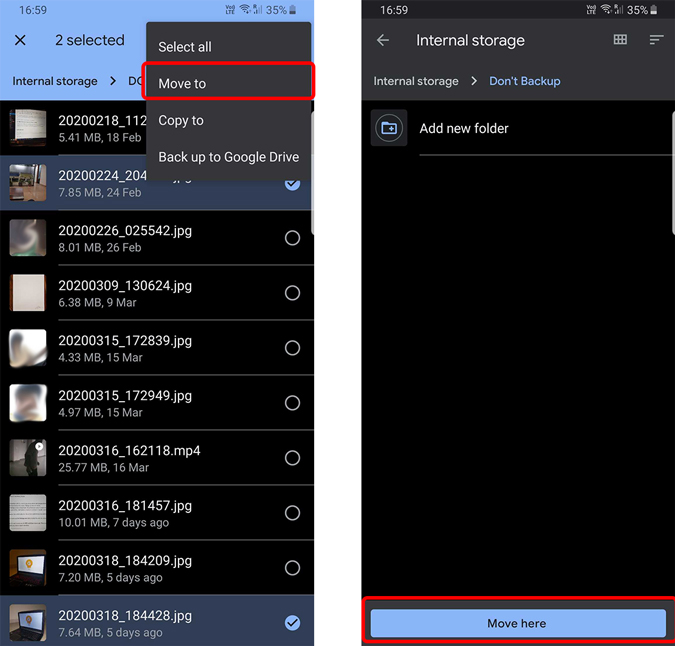Tap Wi-Fi icon in right status bar
This screenshot has width=675, height=646.
click(606, 9)
